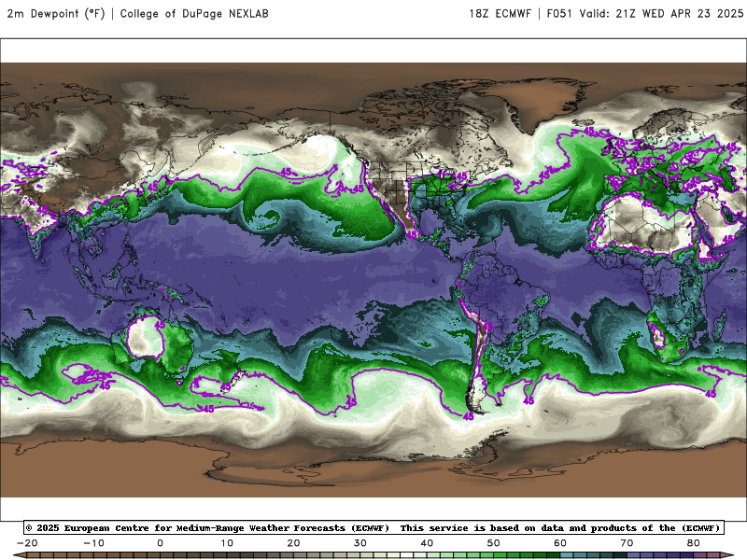
Task: Click the 30 value on the color scale
Action: tap(360, 543)
